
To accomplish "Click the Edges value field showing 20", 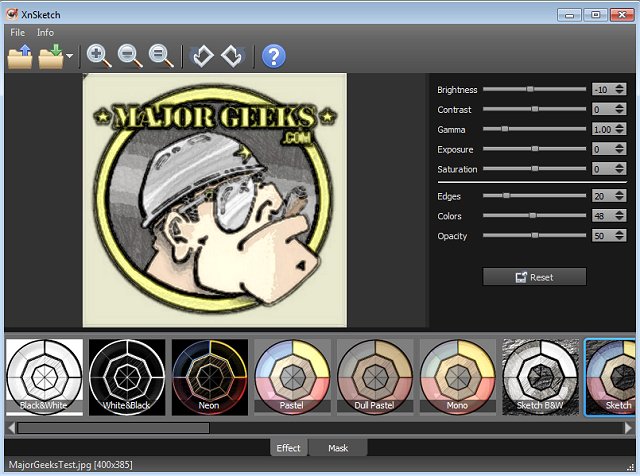I will coord(603,196).
